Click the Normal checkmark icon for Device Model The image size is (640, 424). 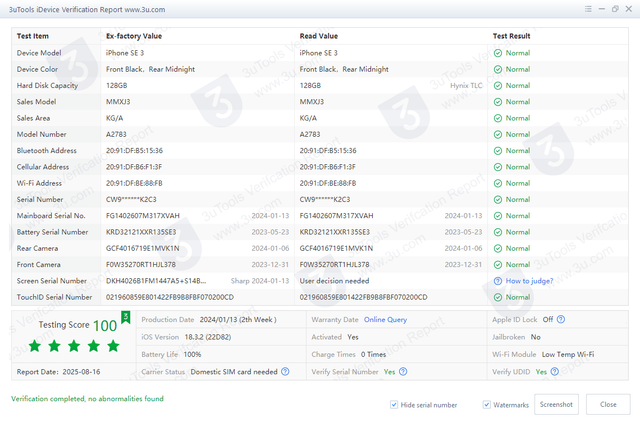click(498, 53)
